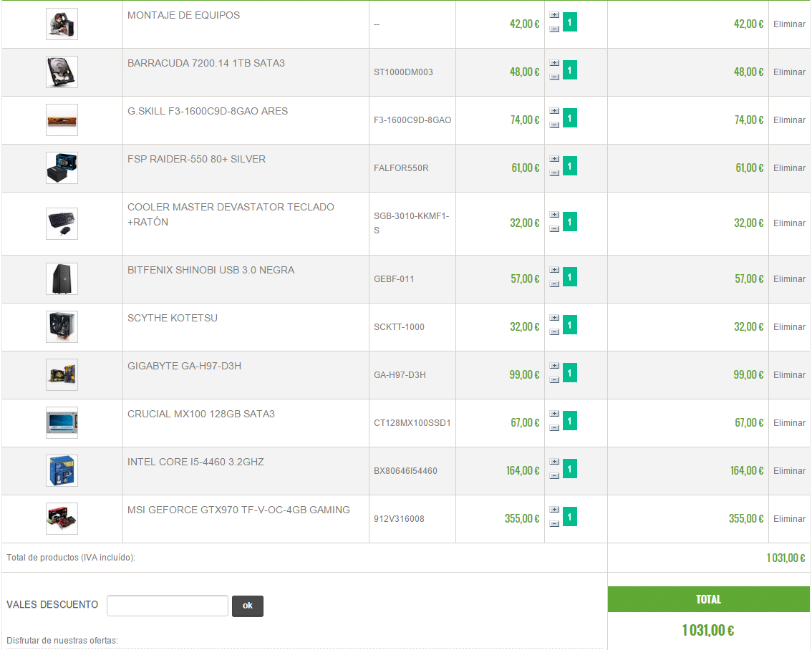Open CRUCIAL MX100 SSD thumbnail
Image resolution: width=812 pixels, height=650 pixels.
point(62,423)
